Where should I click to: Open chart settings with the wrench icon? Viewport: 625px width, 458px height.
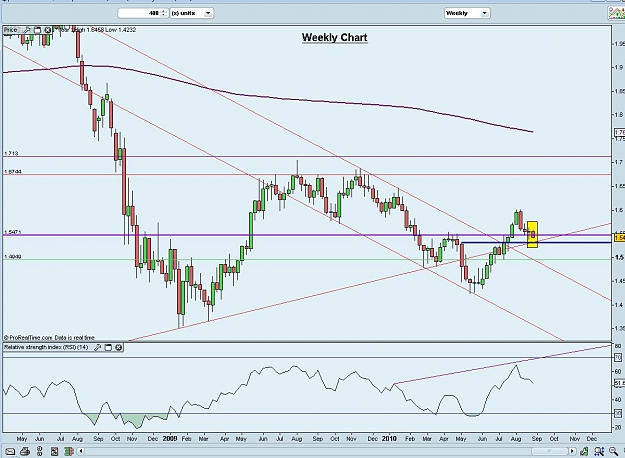coord(584,451)
